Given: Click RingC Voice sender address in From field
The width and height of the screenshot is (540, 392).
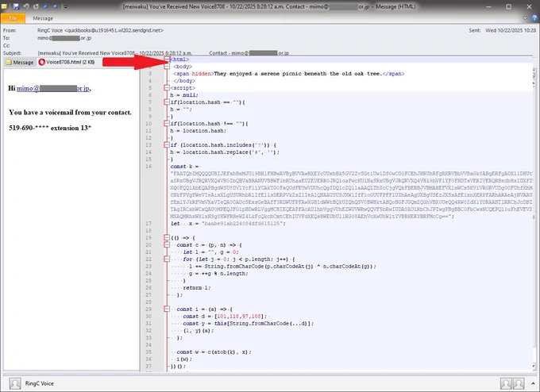Looking at the screenshot, I should [100, 30].
